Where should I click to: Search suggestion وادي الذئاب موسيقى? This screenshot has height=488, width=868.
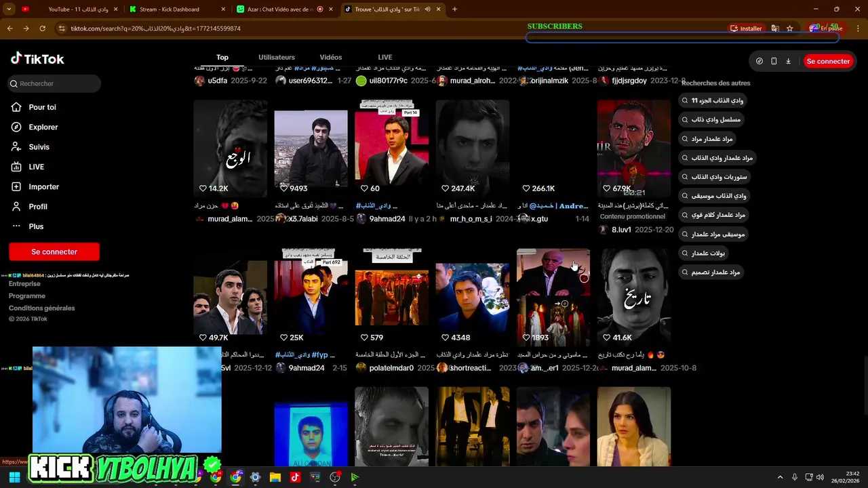[715, 196]
